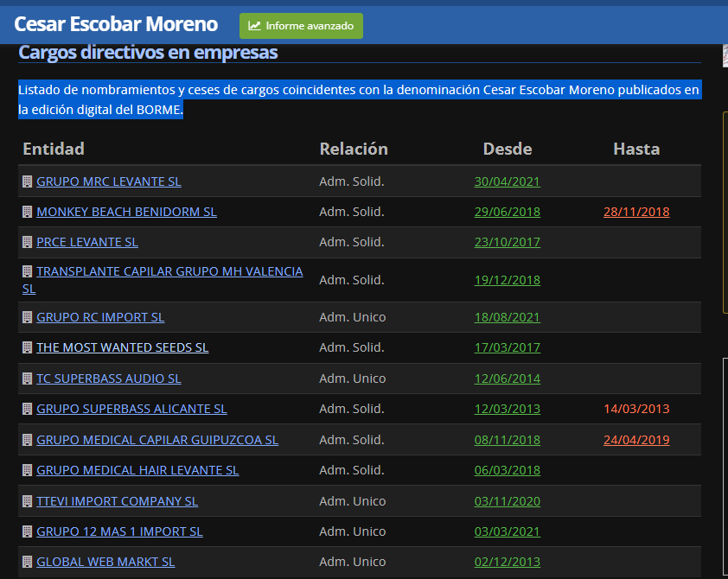Click the start date 03/11/2020
The height and width of the screenshot is (579, 728).
click(x=507, y=501)
